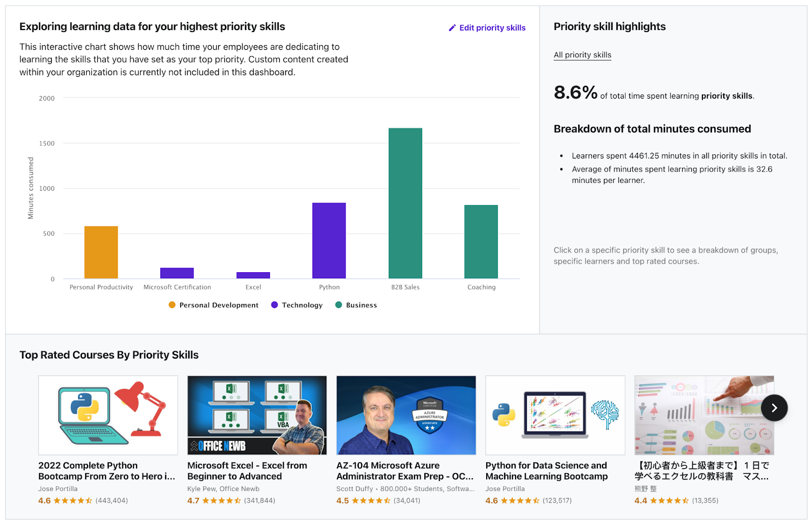Click the pencil icon beside Edit priority skills
This screenshot has height=524, width=812.
[x=452, y=28]
